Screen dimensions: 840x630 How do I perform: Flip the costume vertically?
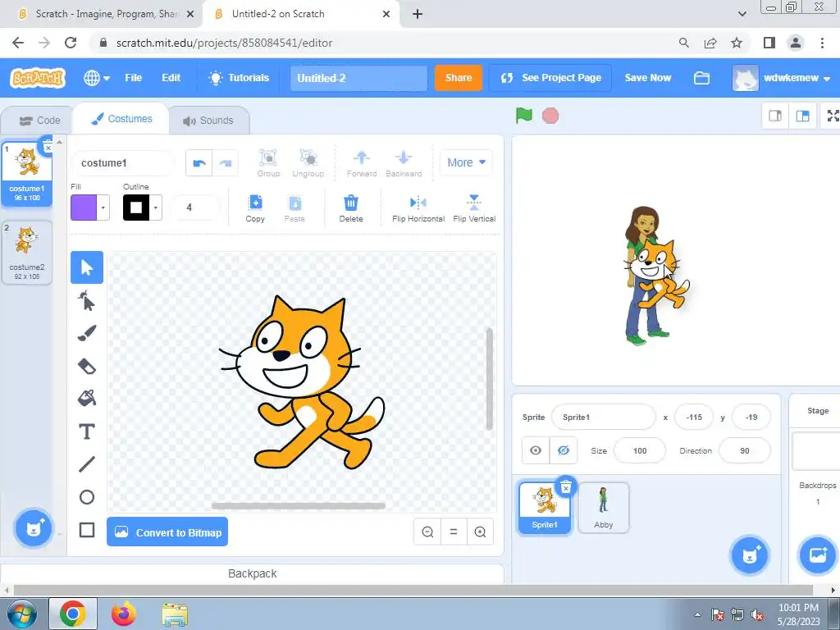click(x=474, y=208)
